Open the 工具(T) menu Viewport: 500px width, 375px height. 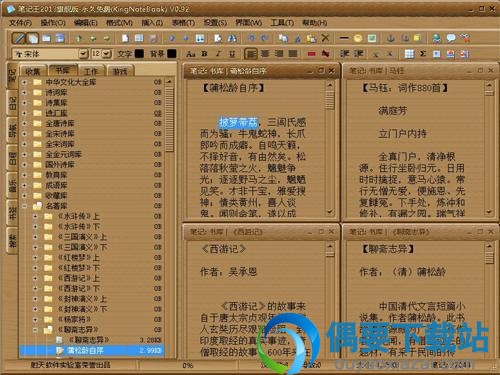pos(282,23)
